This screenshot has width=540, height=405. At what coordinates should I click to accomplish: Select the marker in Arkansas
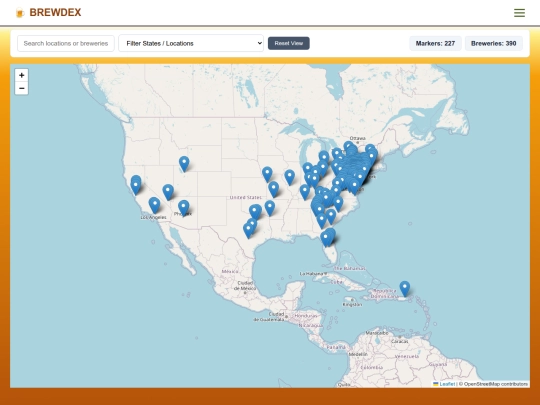[x=270, y=209]
